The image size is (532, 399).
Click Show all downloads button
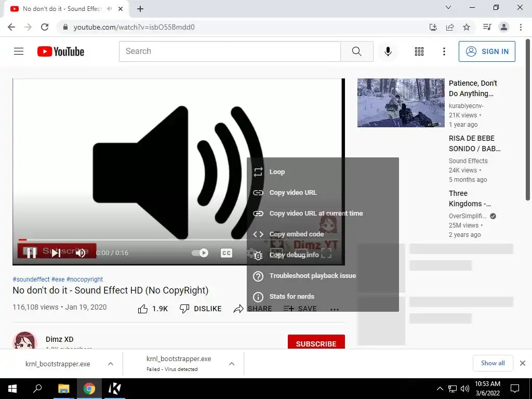493,363
